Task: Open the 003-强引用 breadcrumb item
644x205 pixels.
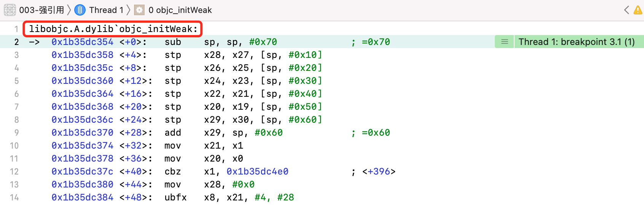Action: 41,10
